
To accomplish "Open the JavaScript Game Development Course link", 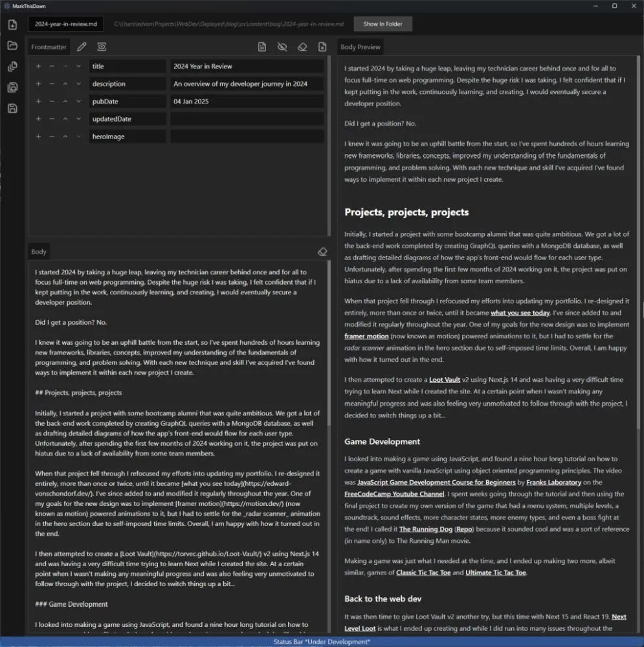I will click(436, 483).
